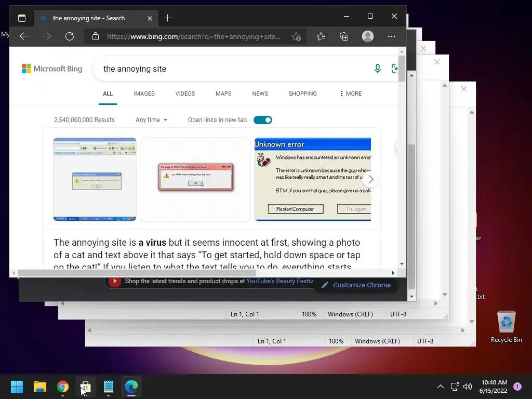Go back to previous page in Edge
Image resolution: width=532 pixels, height=399 pixels.
24,36
